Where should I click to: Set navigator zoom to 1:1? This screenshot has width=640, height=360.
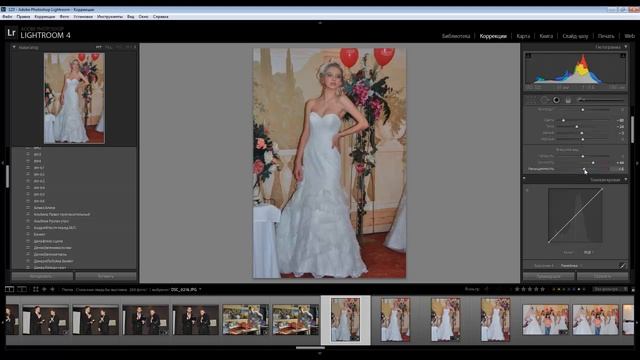click(119, 47)
